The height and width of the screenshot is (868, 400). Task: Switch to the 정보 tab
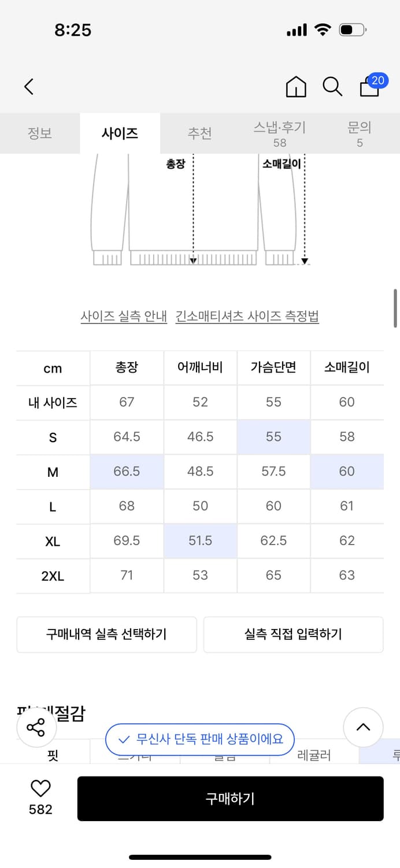40,133
